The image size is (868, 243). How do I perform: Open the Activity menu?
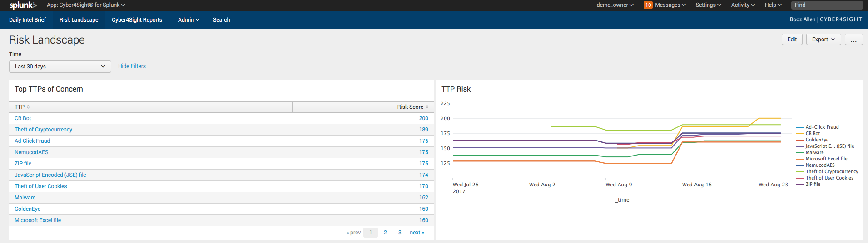(743, 5)
